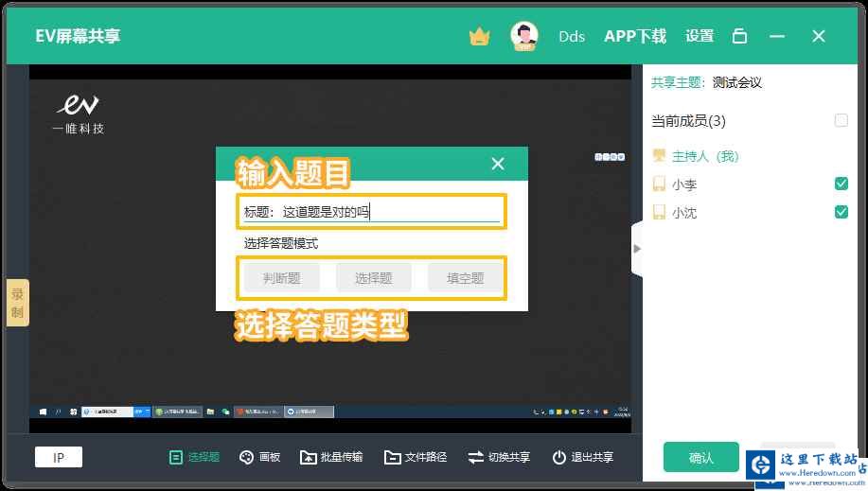The image size is (868, 491).
Task: Click the 标题 input field
Action: (x=371, y=212)
